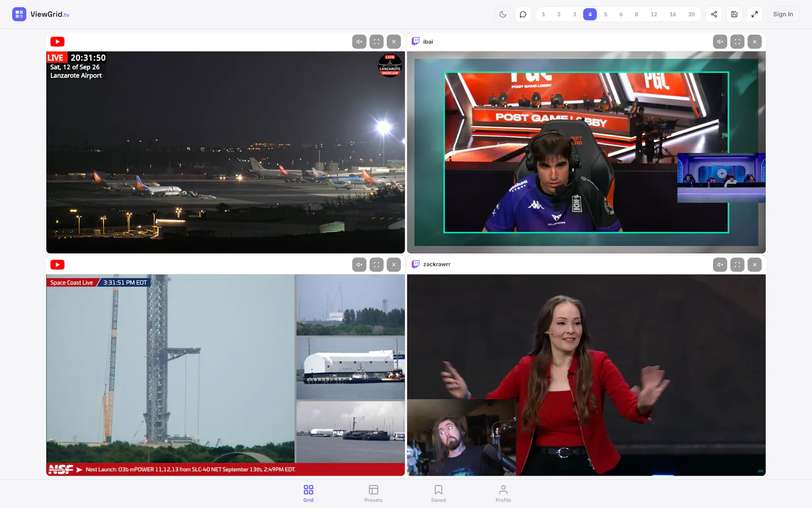Viewport: 812px width, 508px height.
Task: Close the Space Coast Live stream panel
Action: pos(394,265)
